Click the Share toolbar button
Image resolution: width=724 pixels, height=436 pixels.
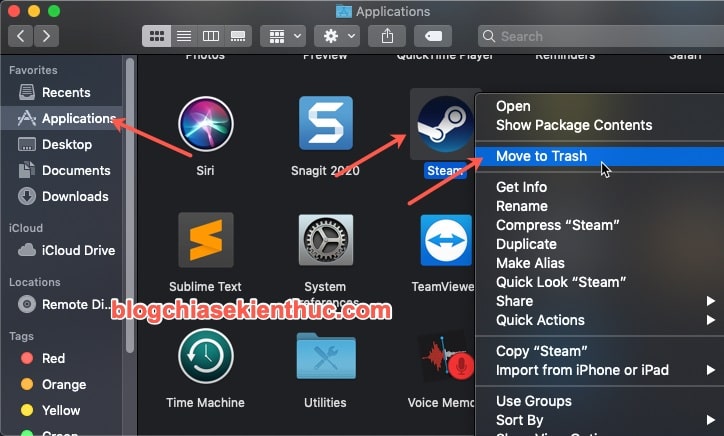(387, 36)
